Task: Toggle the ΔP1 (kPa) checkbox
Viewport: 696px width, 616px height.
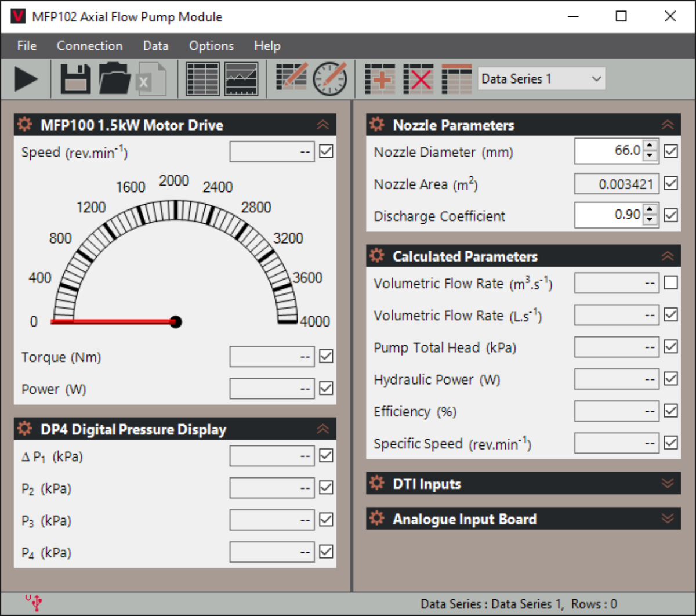Action: coord(327,456)
